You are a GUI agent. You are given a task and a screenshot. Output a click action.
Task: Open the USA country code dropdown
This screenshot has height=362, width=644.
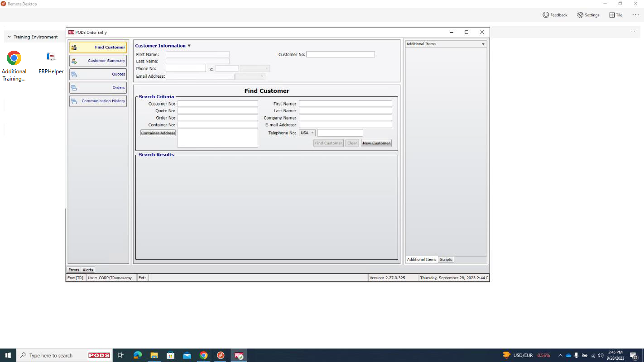click(x=307, y=133)
